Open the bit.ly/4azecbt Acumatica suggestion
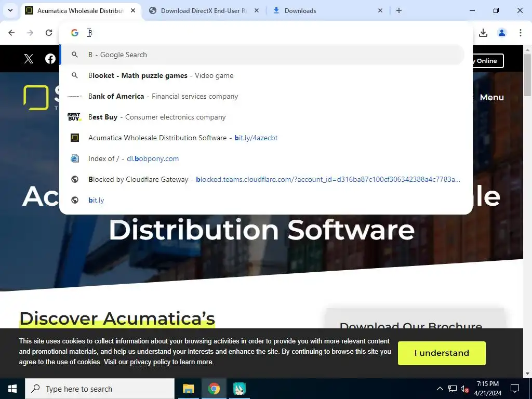Viewport: 532px width, 399px height. (262, 138)
